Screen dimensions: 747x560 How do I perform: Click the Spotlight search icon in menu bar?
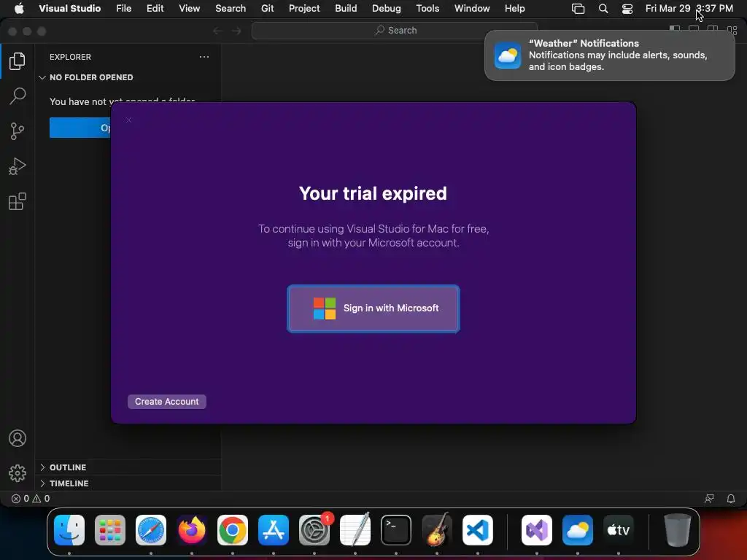[x=603, y=9]
